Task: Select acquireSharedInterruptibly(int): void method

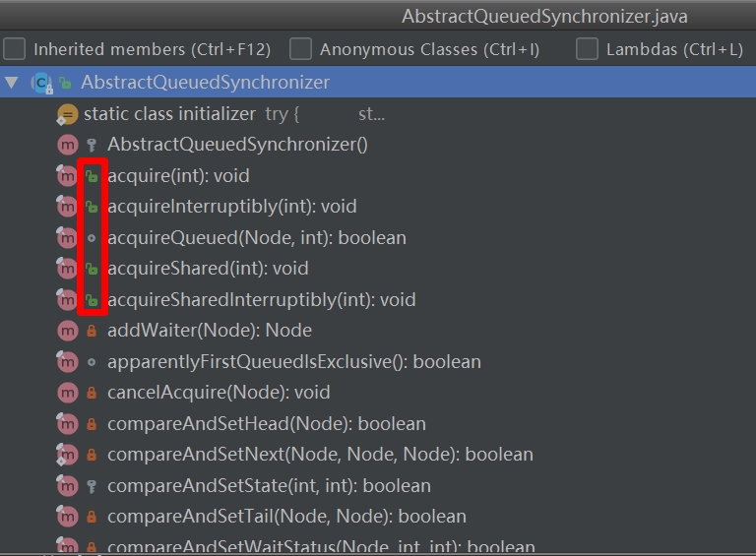Action: click(261, 300)
